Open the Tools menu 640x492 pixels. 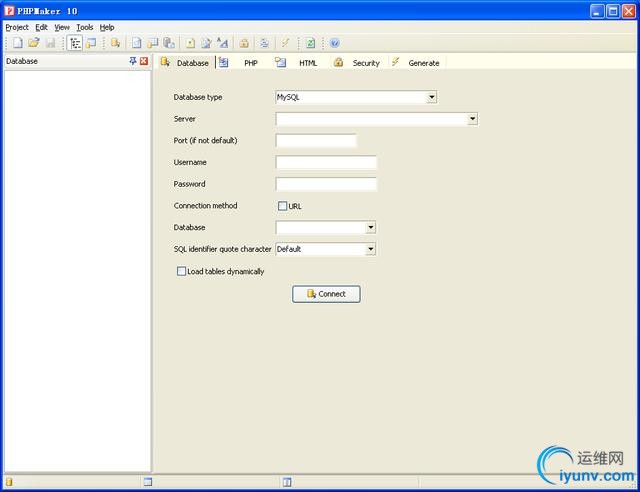point(84,27)
